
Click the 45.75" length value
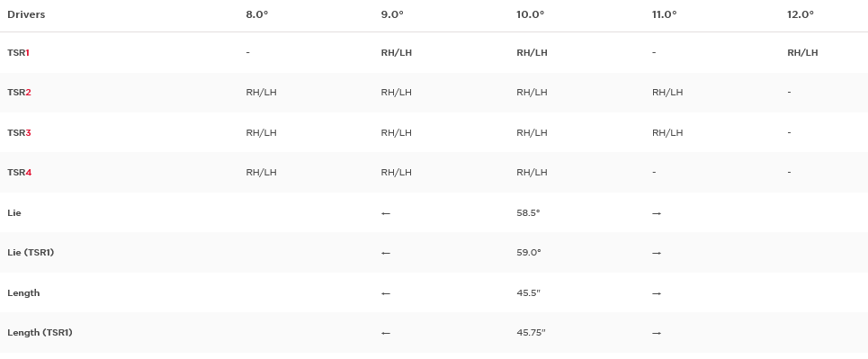tap(531, 332)
